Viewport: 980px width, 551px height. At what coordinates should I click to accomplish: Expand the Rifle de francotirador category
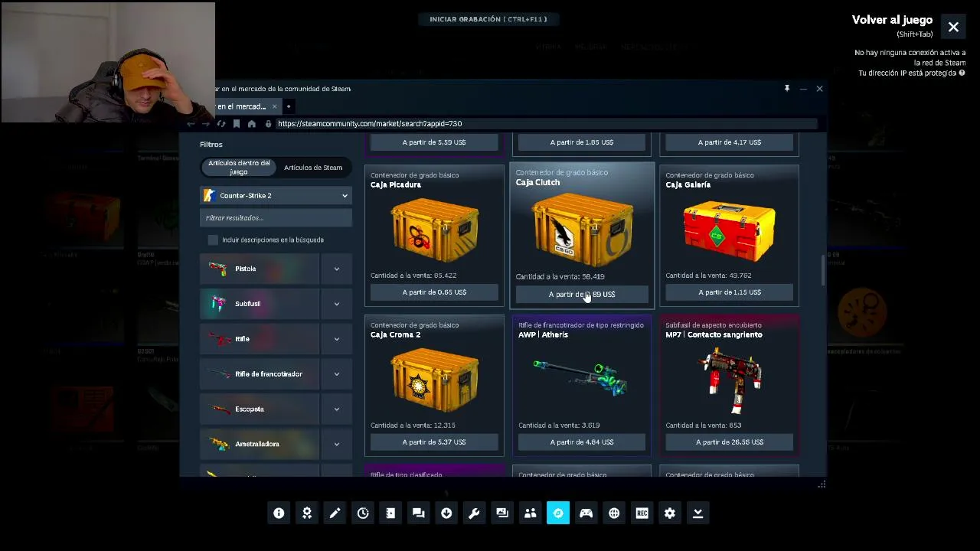(337, 374)
